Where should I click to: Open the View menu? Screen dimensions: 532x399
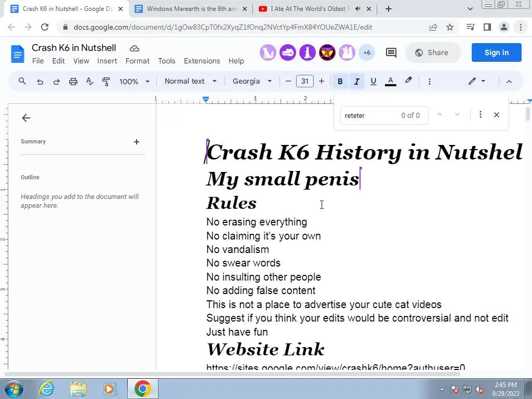click(x=81, y=61)
